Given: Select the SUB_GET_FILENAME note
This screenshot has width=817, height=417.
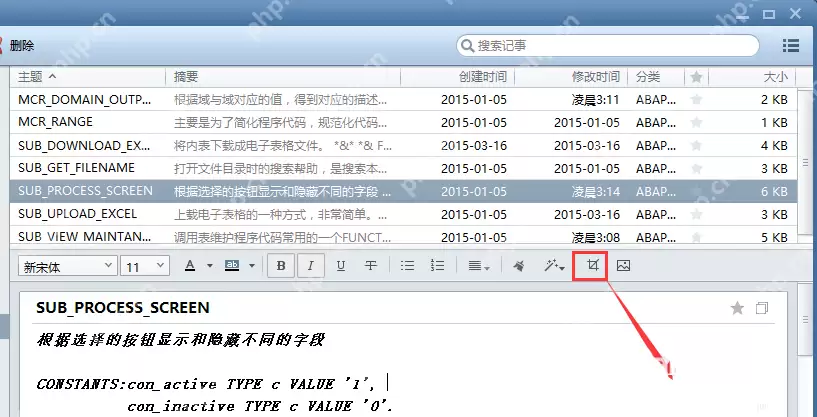Looking at the screenshot, I should [x=403, y=168].
